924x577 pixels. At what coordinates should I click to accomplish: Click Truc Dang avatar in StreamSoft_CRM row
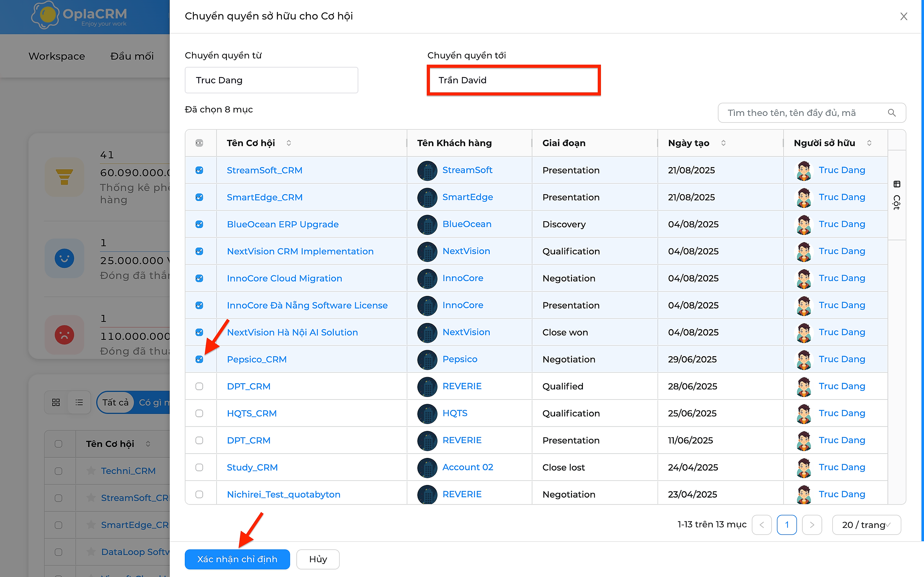coord(804,170)
